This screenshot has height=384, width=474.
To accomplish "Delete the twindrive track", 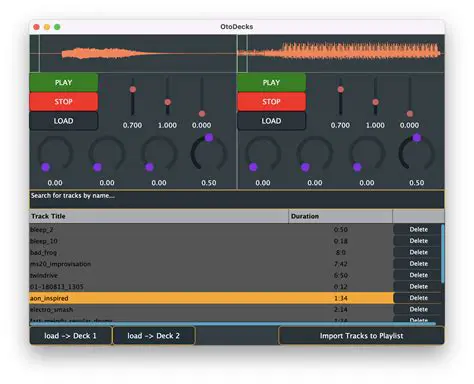I will click(x=418, y=275).
